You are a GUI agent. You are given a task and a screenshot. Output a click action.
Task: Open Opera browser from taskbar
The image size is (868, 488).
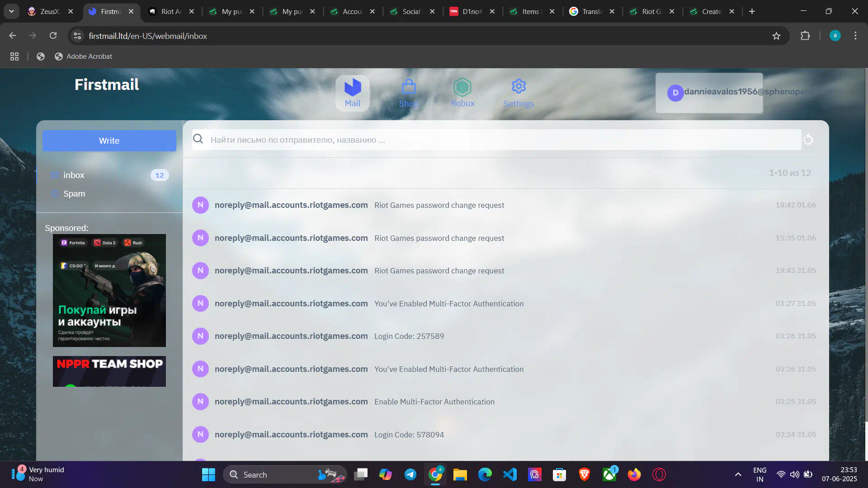(x=659, y=474)
